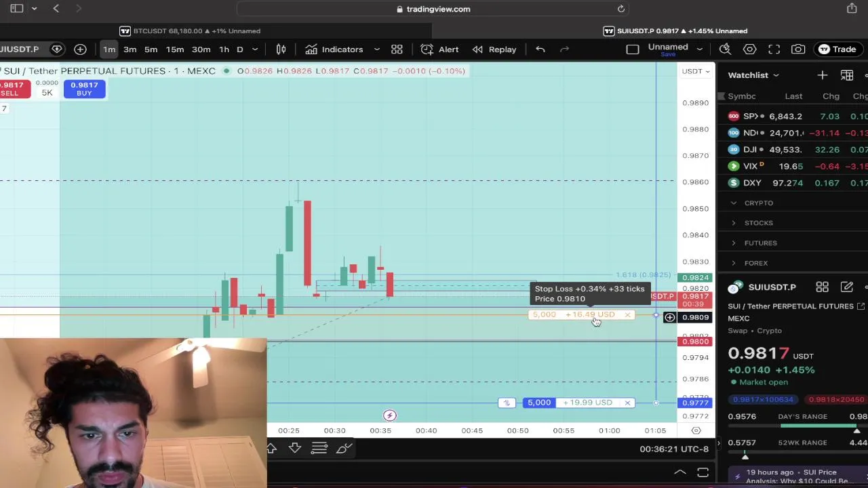
Task: Open quick search icon in toolbar
Action: [725, 49]
